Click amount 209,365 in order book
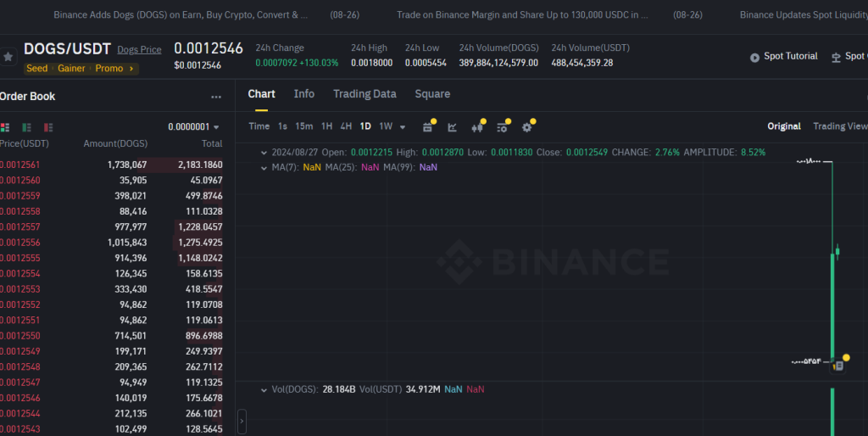Viewport: 868px width, 436px height. (133, 366)
